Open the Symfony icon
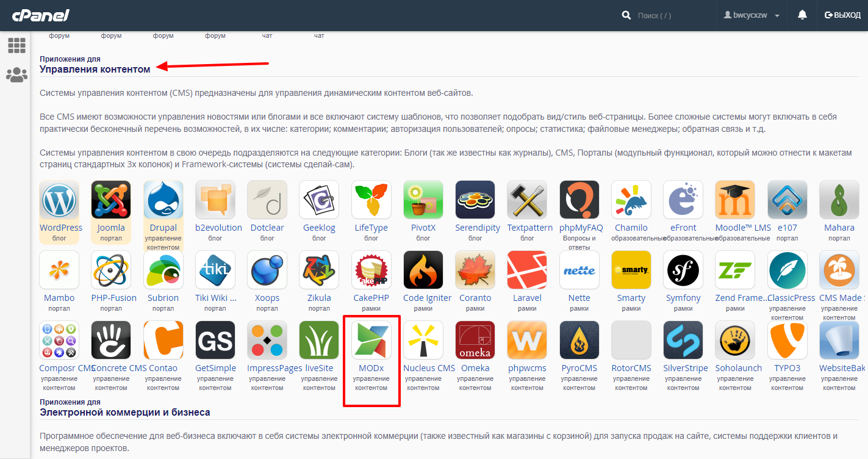The image size is (868, 459). [x=683, y=270]
